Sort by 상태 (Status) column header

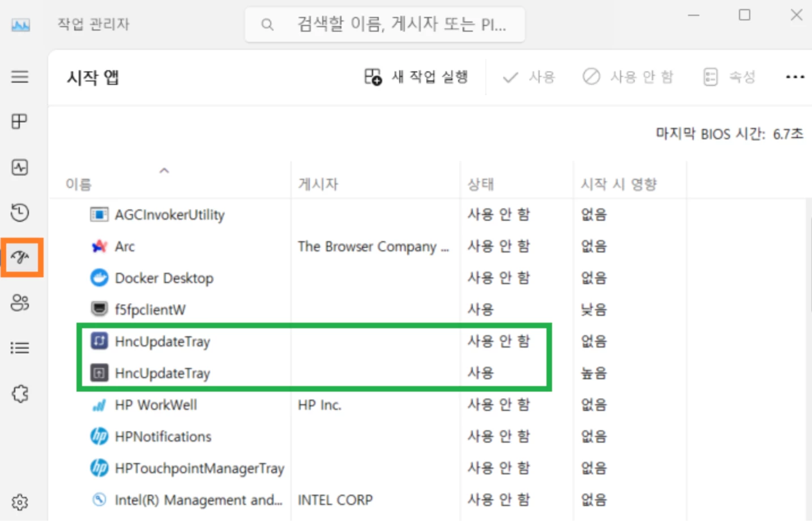(x=481, y=185)
